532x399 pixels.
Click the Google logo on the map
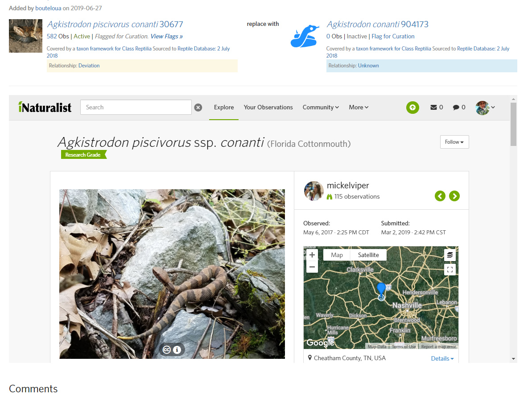pyautogui.click(x=320, y=343)
